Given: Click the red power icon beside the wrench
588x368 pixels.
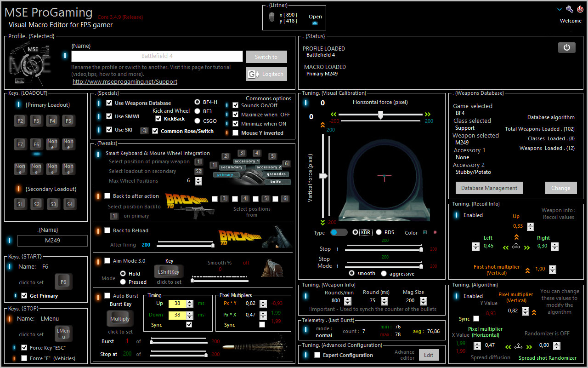Looking at the screenshot, I should click(580, 9).
